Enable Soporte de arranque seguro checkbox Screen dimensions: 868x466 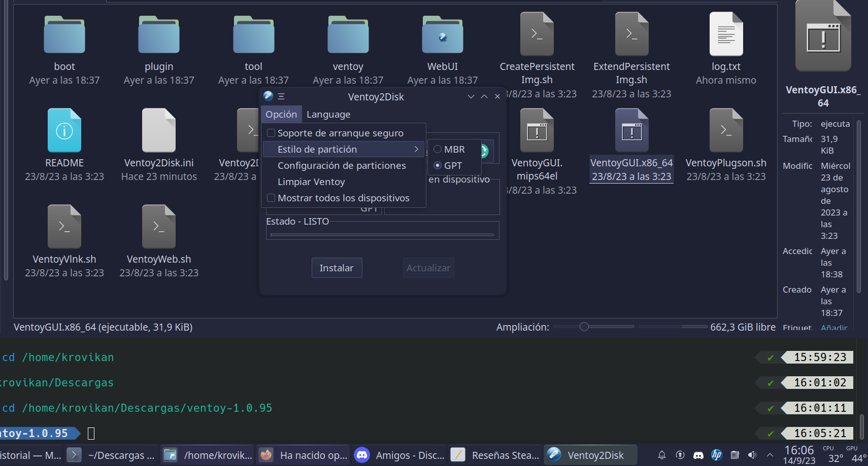point(271,133)
